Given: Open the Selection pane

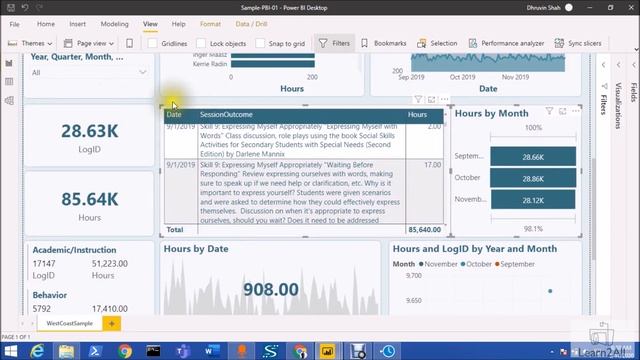Looking at the screenshot, I should [437, 43].
